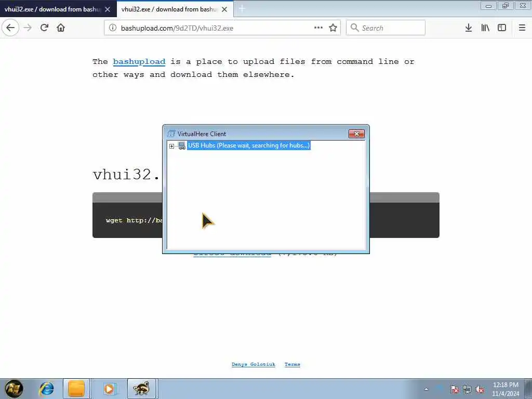This screenshot has height=399, width=532.
Task: Open the clock showing 12:18 PM
Action: point(506,389)
